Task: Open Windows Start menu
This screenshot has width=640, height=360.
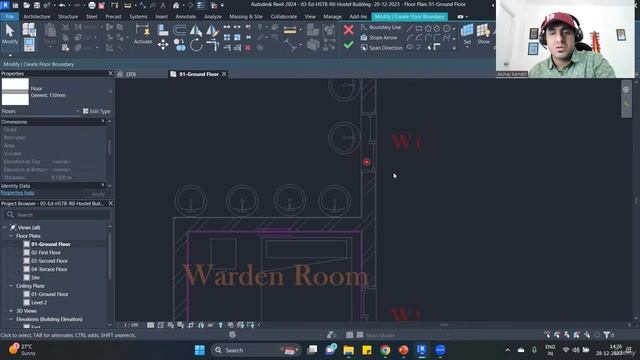Action: tap(200, 350)
